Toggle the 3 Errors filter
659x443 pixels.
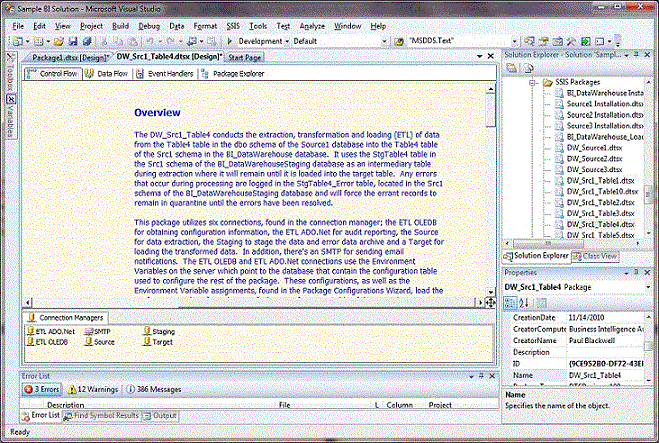[42, 389]
